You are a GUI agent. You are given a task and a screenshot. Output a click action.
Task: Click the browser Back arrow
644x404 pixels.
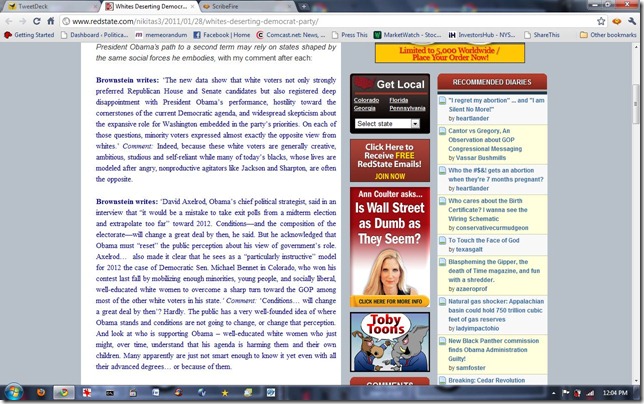click(9, 21)
